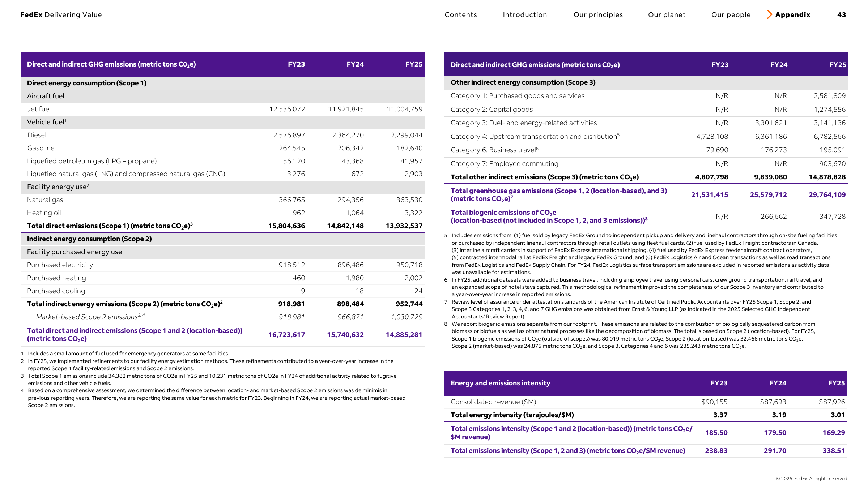868x488 pixels.
Task: Click Market-based Scope 2 FY25 value 1,030,729
Action: [x=407, y=317]
